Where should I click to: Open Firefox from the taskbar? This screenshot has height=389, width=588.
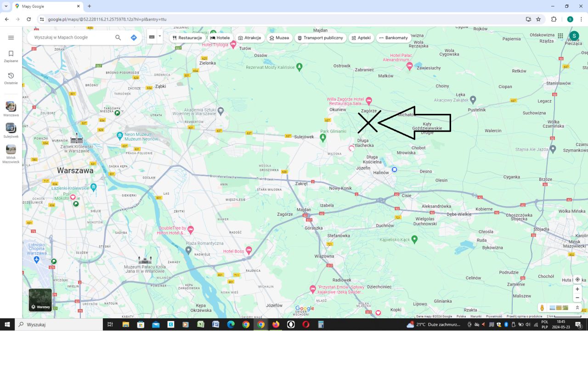coord(276,324)
